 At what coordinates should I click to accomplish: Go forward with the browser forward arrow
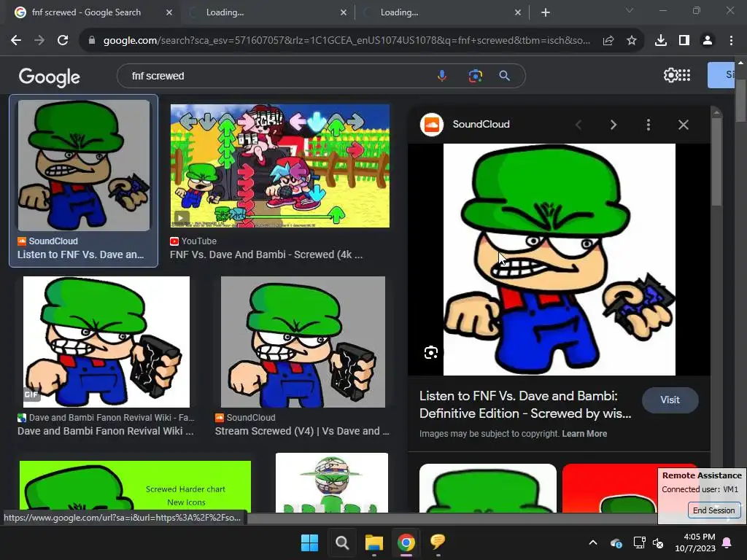pyautogui.click(x=39, y=41)
